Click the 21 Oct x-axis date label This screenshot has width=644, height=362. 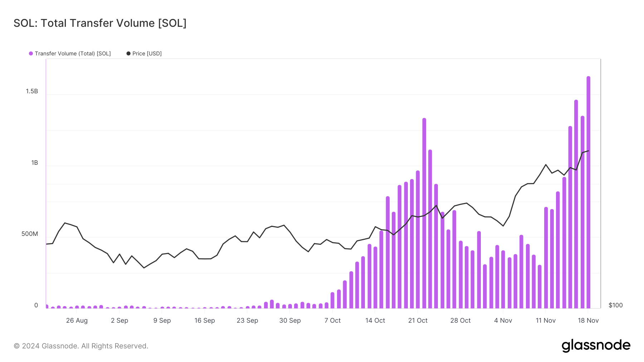point(418,321)
